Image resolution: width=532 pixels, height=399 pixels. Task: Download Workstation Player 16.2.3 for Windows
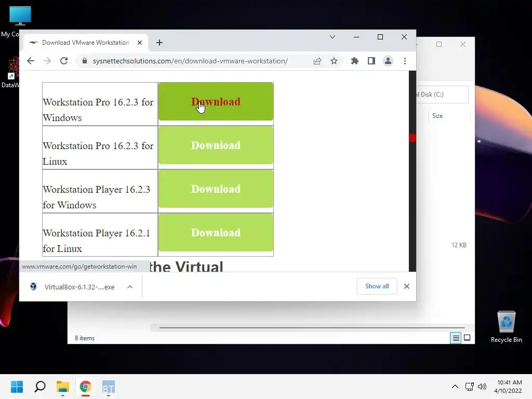pyautogui.click(x=216, y=189)
